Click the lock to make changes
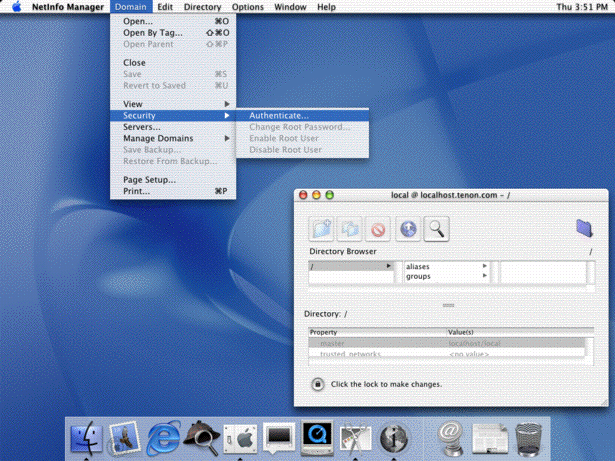The width and height of the screenshot is (615, 461). point(318,384)
